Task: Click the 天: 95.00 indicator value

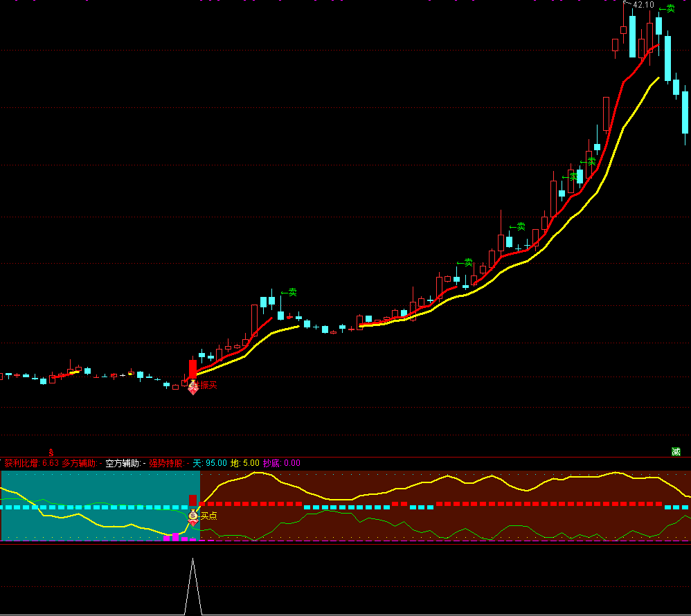Action: (210, 463)
